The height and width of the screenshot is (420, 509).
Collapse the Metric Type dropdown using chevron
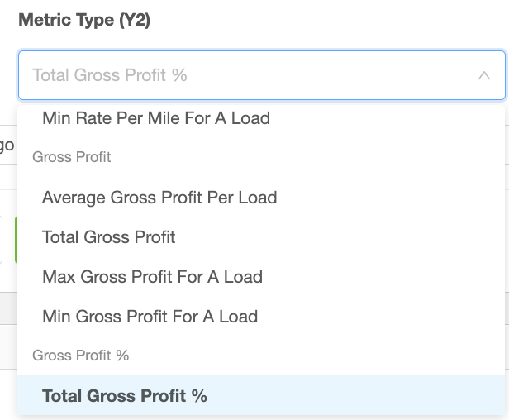(483, 76)
